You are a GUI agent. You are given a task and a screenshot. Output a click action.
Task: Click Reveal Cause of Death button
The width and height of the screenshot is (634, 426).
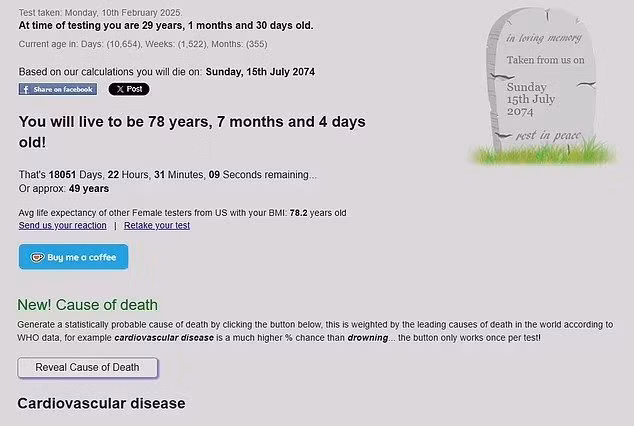click(x=87, y=367)
